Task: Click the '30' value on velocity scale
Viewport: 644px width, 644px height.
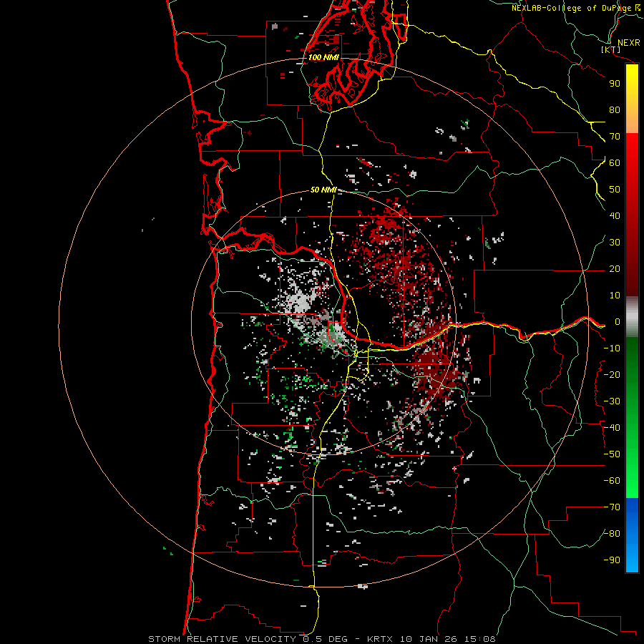Action: point(615,243)
